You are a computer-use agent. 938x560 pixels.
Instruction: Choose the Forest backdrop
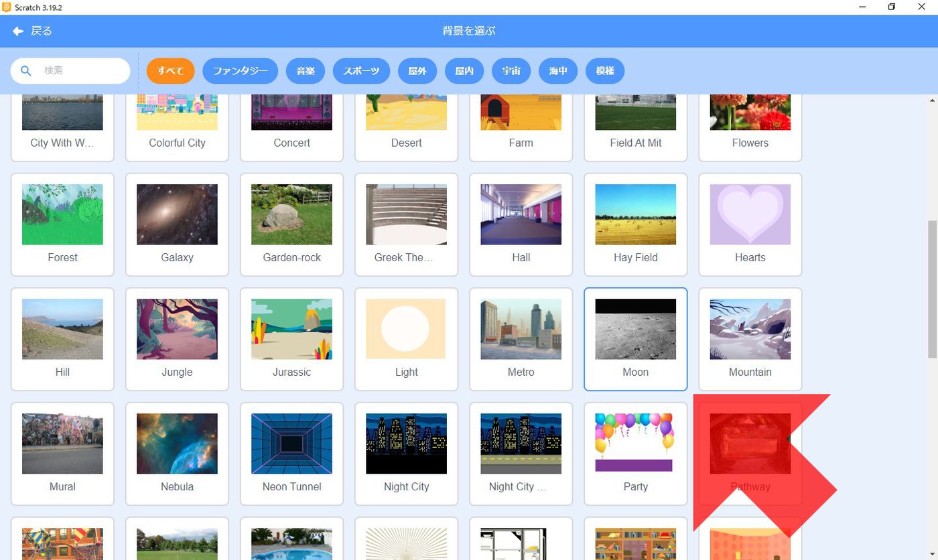pos(62,224)
